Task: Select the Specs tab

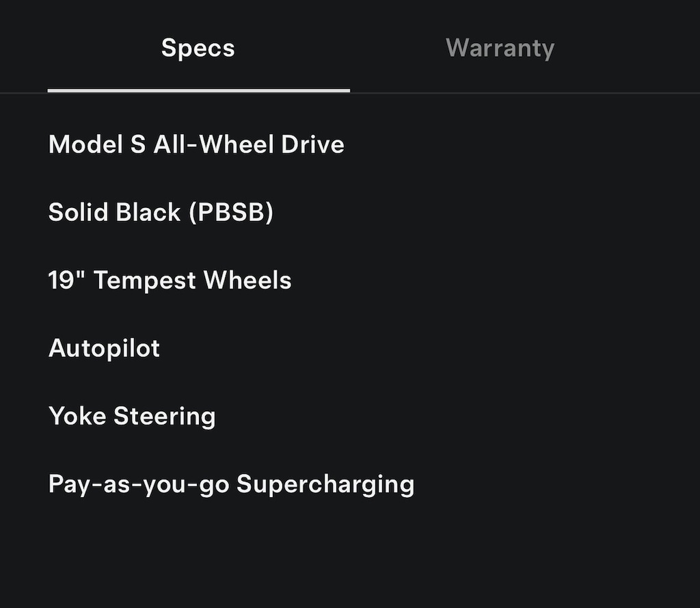Action: tap(198, 48)
